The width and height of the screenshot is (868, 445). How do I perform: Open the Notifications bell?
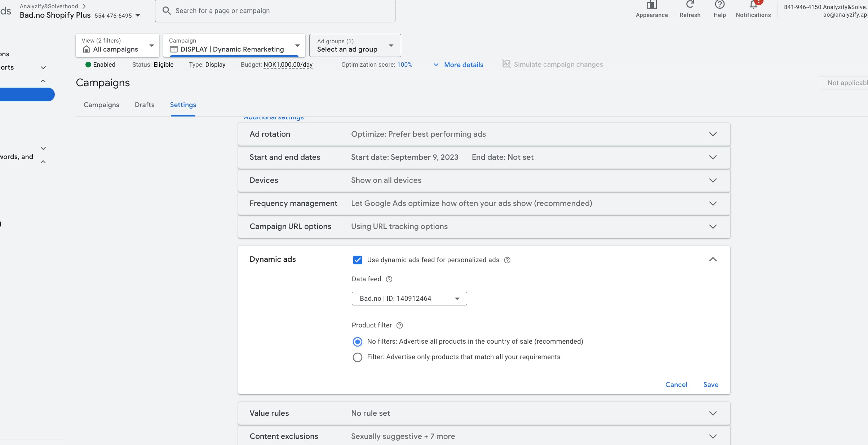point(753,4)
